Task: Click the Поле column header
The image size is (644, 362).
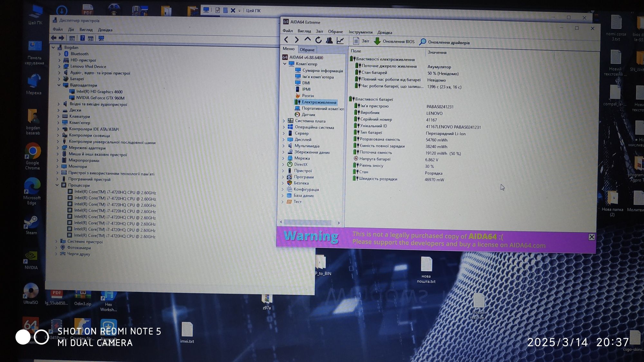Action: click(x=356, y=51)
